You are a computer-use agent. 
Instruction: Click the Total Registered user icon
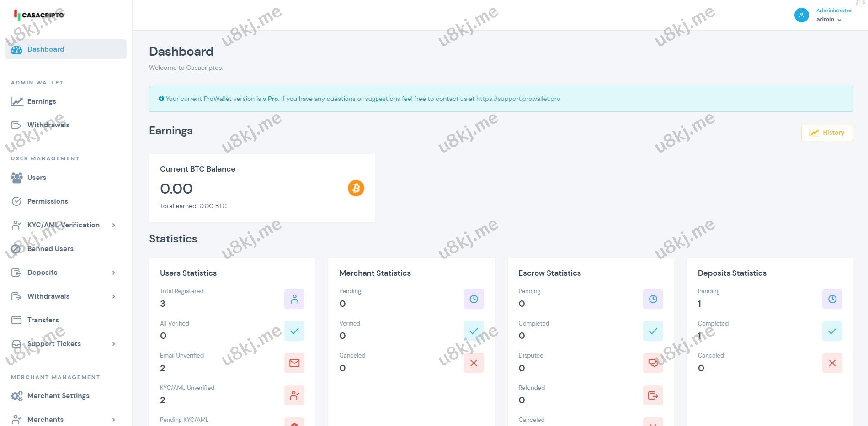point(294,299)
